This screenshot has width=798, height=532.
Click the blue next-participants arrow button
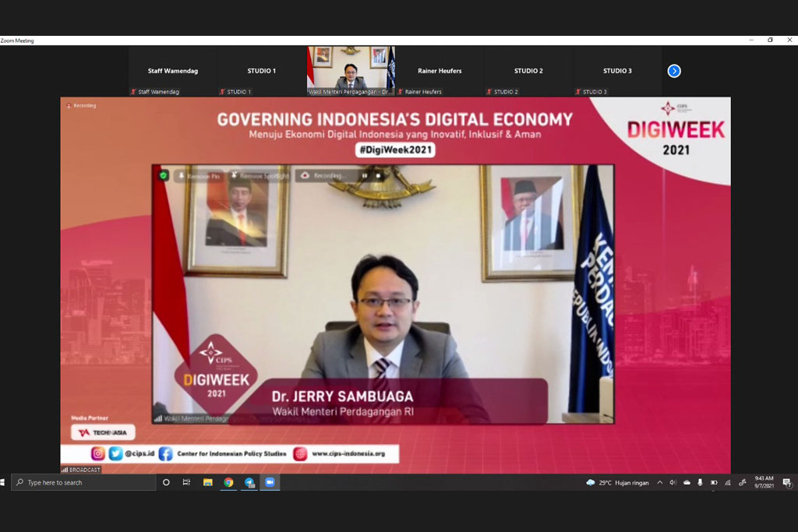pos(674,71)
